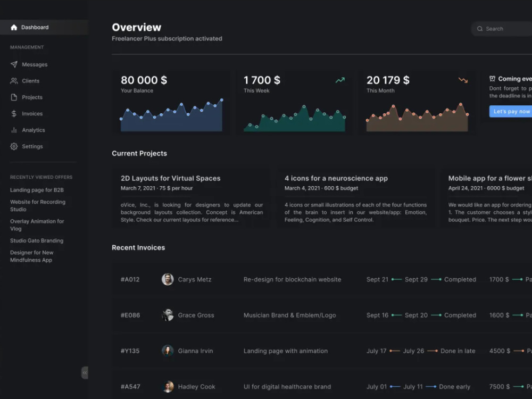
Task: Click Re-design for blockchain website
Action: (292, 280)
